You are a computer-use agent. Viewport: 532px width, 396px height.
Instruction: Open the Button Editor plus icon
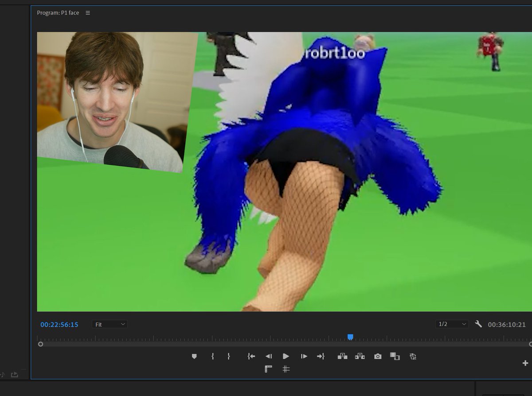[525, 363]
